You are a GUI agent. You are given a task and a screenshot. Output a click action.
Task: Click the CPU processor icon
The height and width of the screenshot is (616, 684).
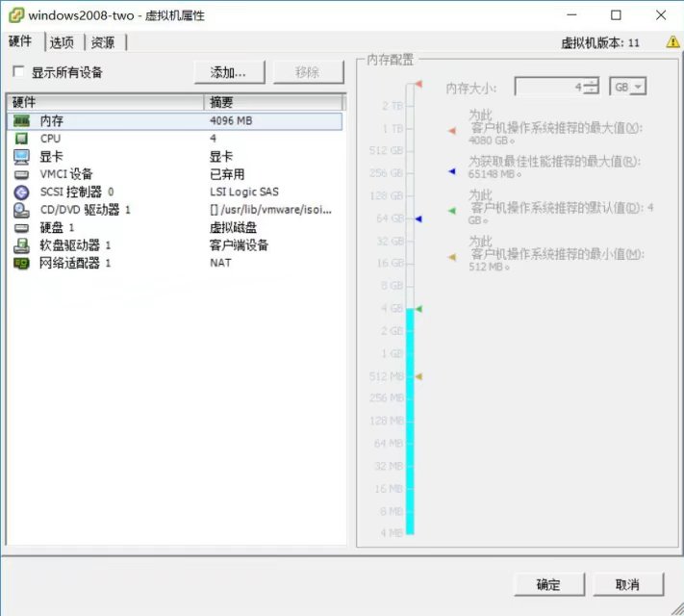click(x=21, y=139)
